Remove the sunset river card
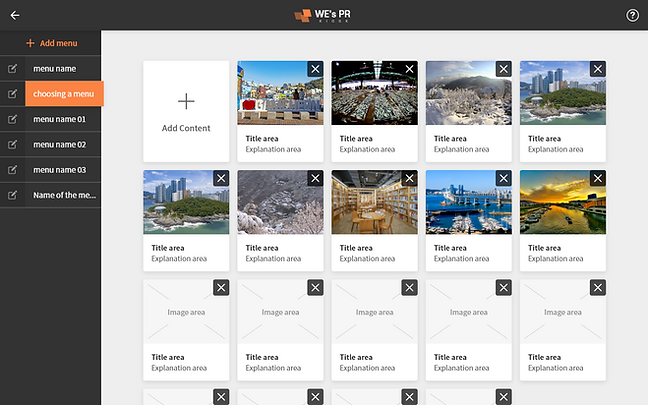 (598, 178)
